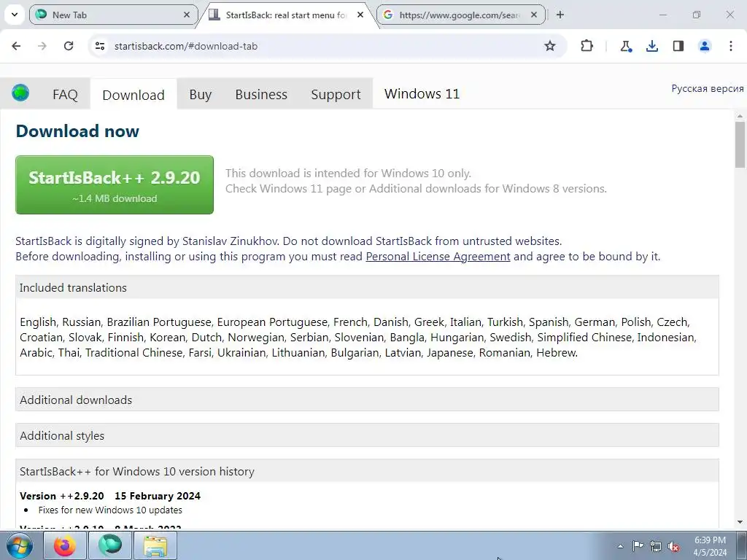Go back to the previous page
The image size is (747, 560).
click(x=16, y=46)
